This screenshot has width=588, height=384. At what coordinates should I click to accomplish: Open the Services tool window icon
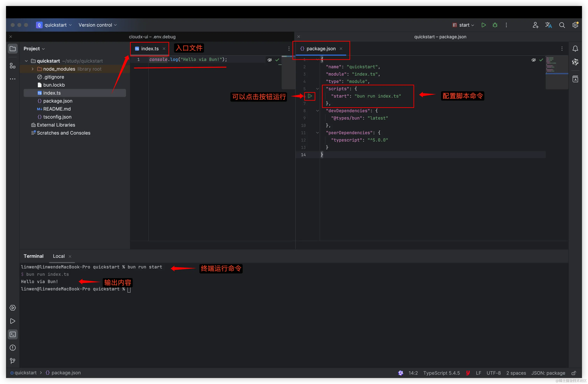tap(13, 308)
